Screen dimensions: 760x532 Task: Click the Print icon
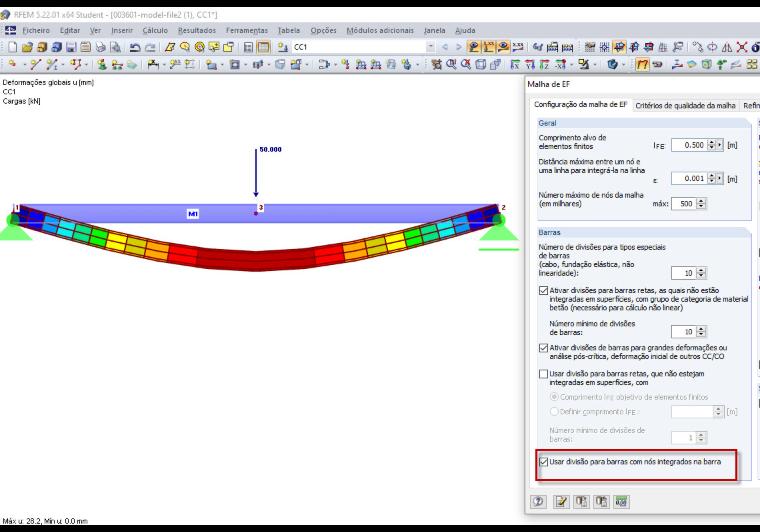[x=100, y=47]
